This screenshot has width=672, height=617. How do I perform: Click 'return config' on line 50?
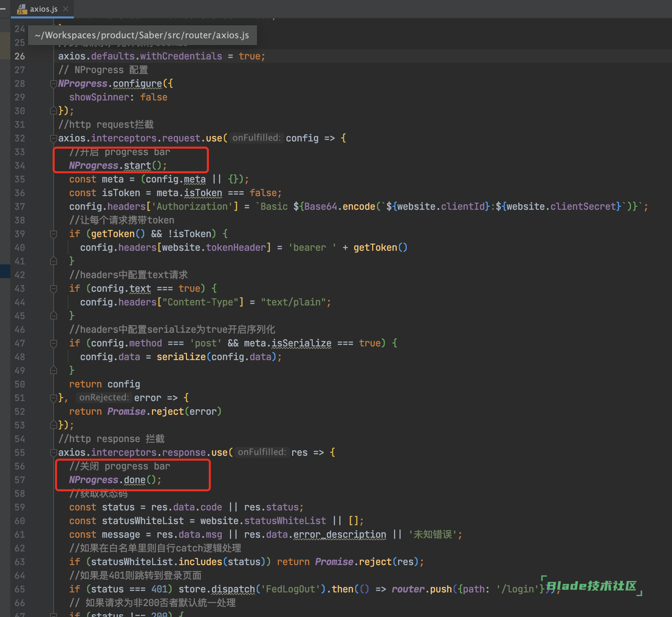(105, 384)
